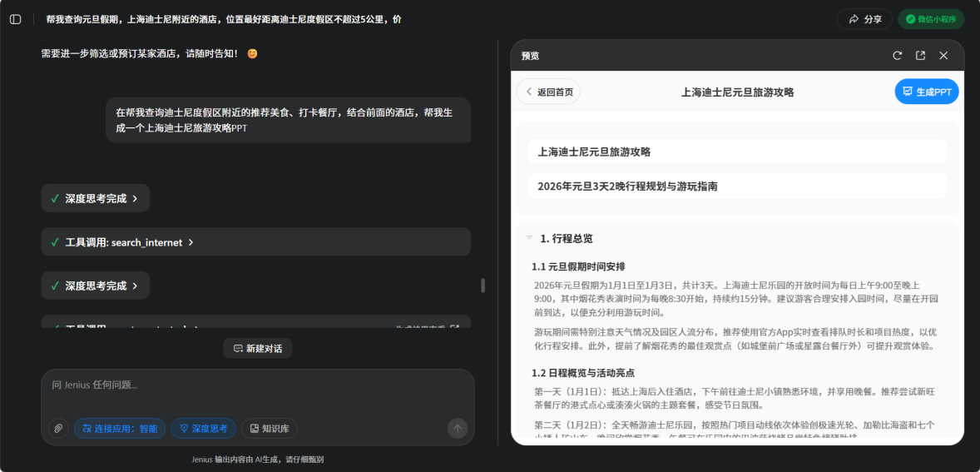Toggle the left sidebar panel icon
This screenshot has height=472, width=980.
15,19
